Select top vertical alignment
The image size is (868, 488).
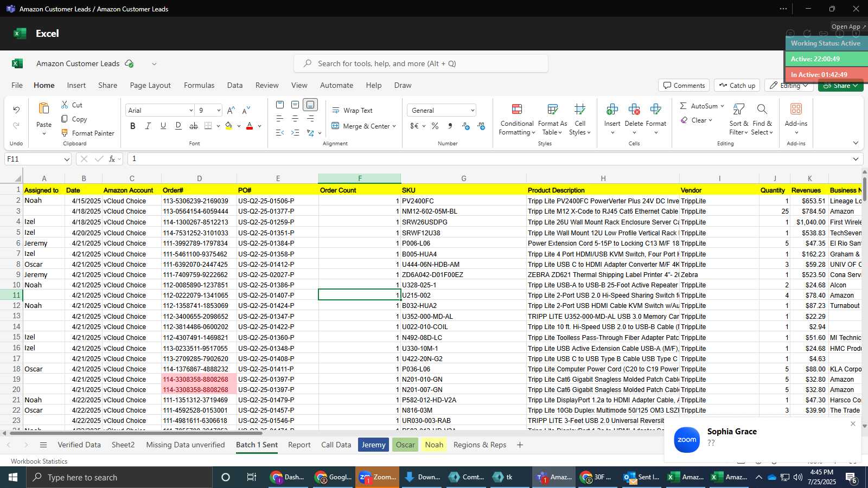point(280,105)
